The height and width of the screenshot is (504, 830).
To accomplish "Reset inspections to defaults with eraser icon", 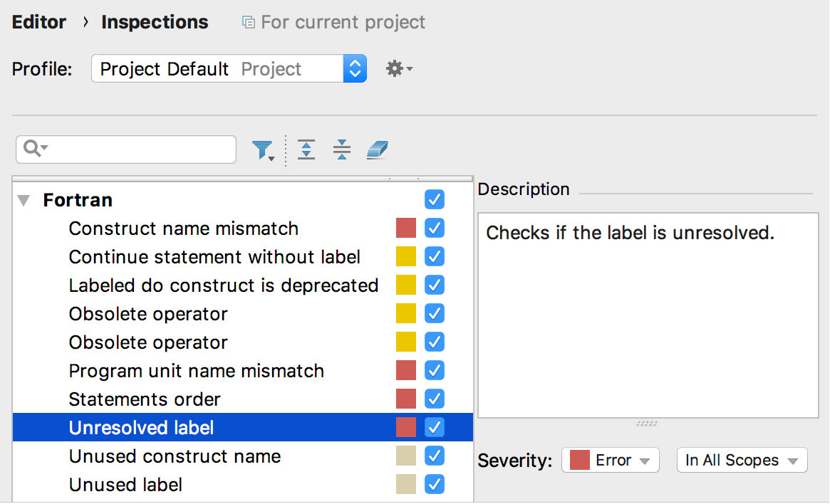I will point(378,149).
